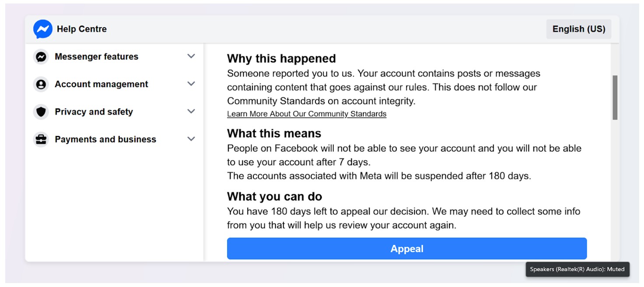Expand the Account management chevron
Viewport: 644px width, 287px height.
[191, 84]
